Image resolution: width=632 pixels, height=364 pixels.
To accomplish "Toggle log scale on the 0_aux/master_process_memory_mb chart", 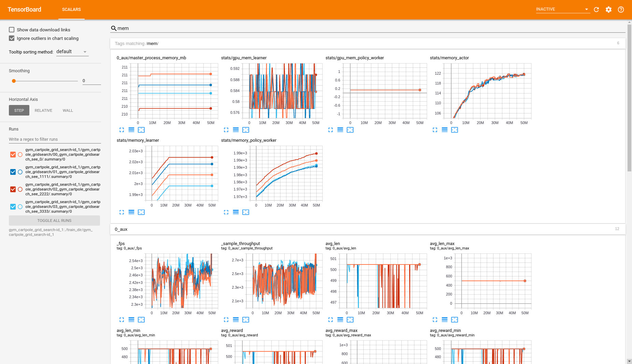I will coord(131,130).
